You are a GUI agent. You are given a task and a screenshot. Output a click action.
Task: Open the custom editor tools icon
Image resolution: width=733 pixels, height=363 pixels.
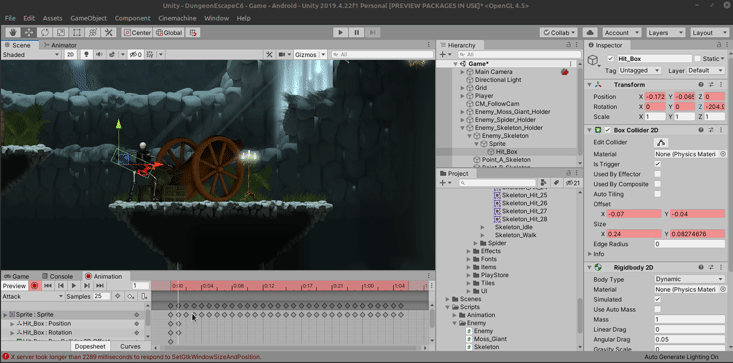108,32
